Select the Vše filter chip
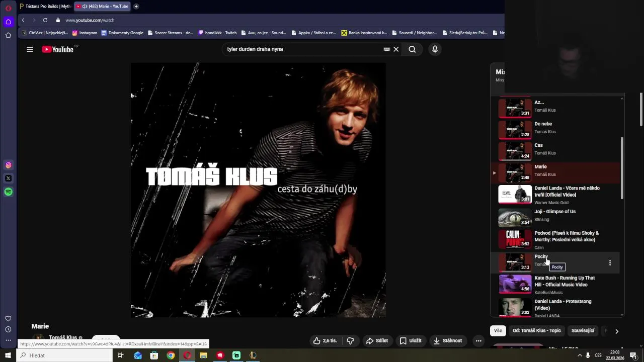The image size is (644, 362). (498, 331)
